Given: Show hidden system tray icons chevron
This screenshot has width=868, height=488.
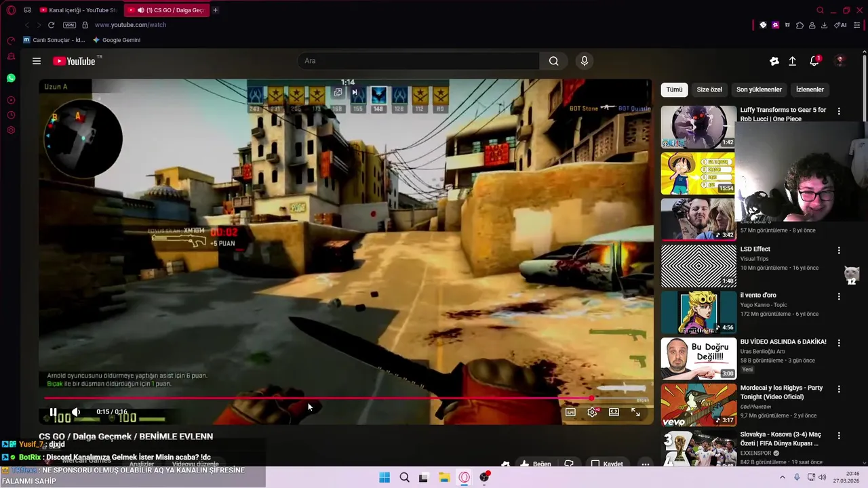Looking at the screenshot, I should pos(782,477).
